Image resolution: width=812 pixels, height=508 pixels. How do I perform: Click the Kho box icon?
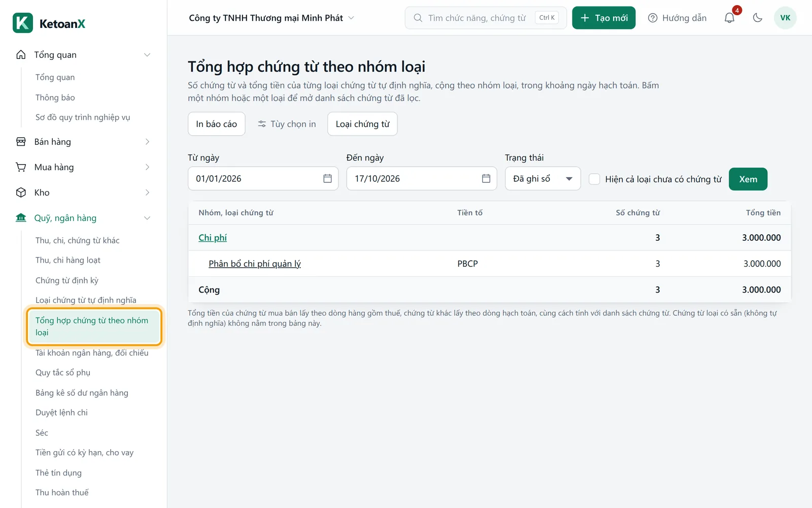tap(21, 193)
